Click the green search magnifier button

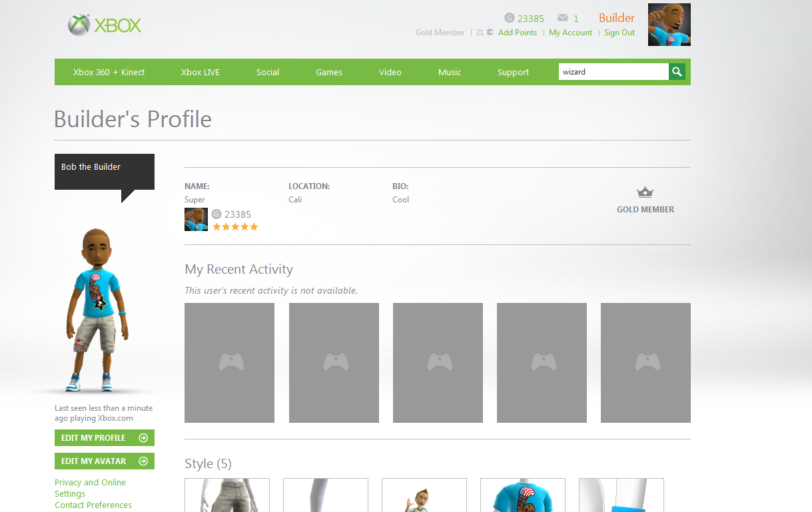point(677,72)
